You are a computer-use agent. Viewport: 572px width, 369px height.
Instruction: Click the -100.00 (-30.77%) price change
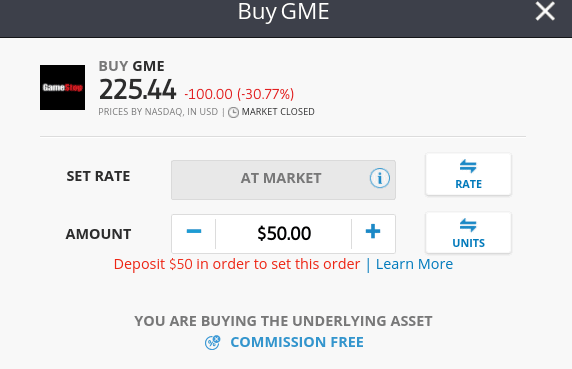click(x=239, y=94)
